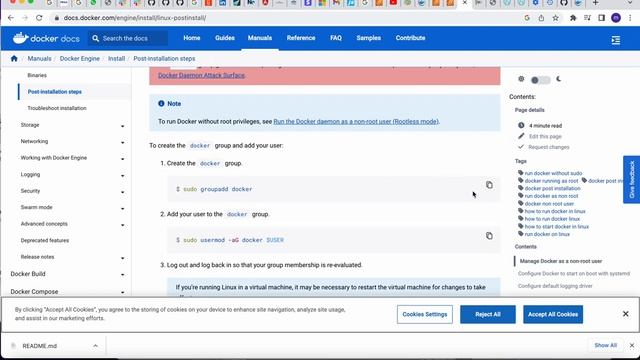Expand the Storage sidebar section
This screenshot has height=360, width=640.
click(122, 126)
